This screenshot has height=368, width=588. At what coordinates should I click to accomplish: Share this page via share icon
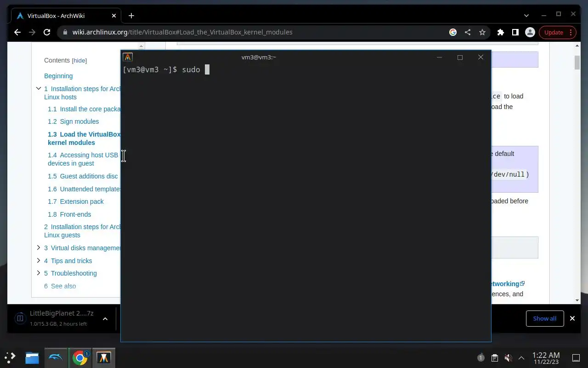[468, 32]
